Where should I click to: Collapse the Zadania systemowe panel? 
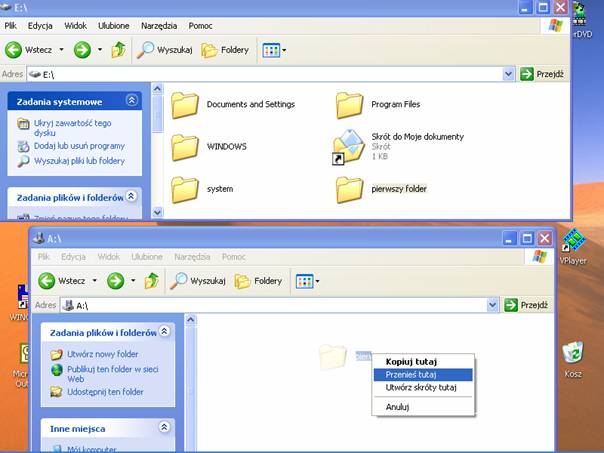(x=131, y=101)
